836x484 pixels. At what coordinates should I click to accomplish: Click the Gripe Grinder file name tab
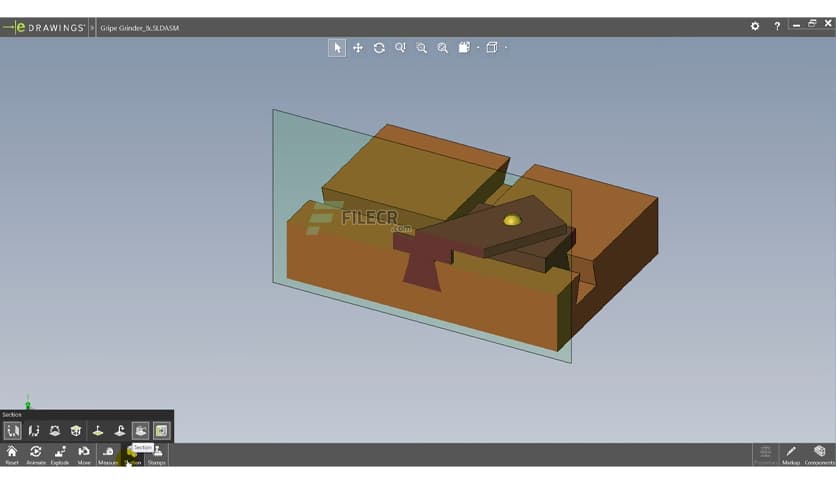point(140,28)
